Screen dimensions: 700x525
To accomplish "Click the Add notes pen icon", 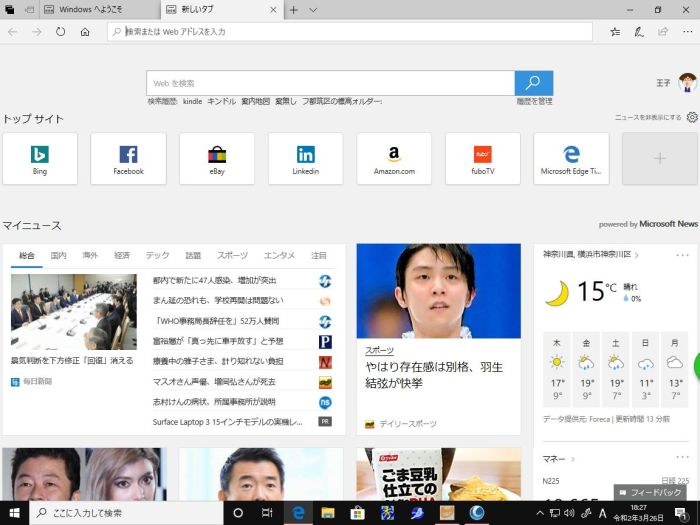I will (638, 32).
